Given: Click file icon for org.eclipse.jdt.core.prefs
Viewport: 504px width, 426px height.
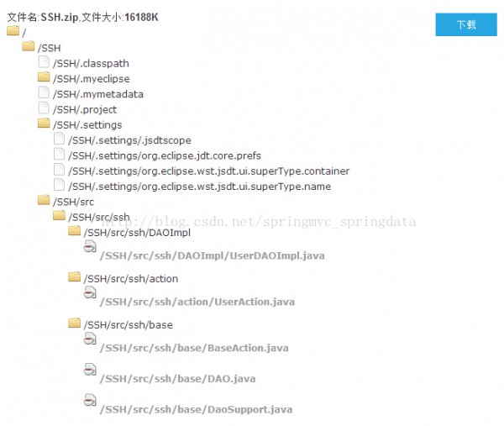Looking at the screenshot, I should click(59, 154).
